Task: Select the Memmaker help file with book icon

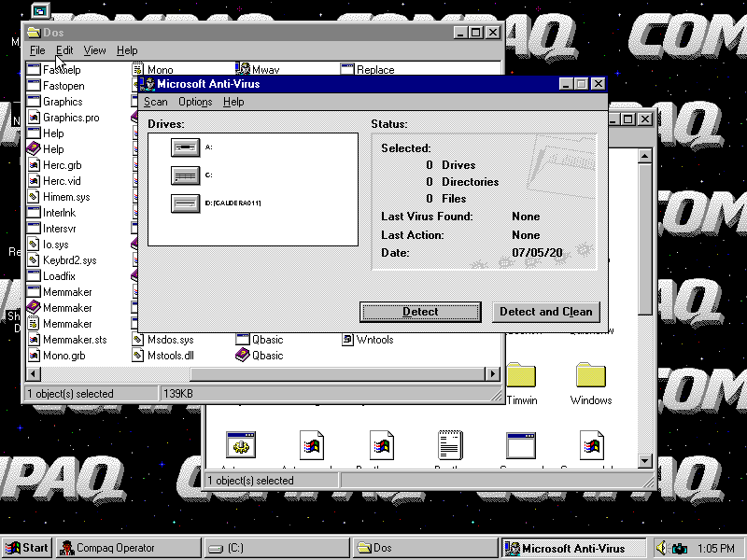Action: pos(34,308)
